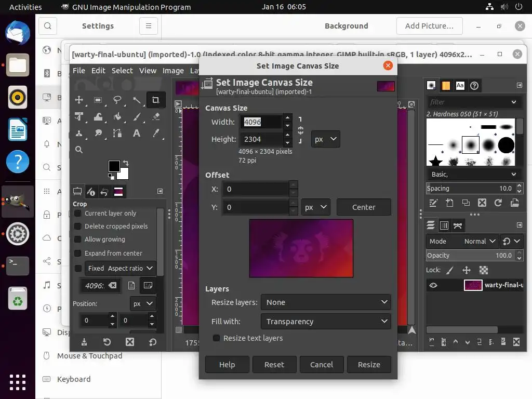Viewport: 532px width, 399px height.
Task: Select the Rectangle Select tool
Action: [98, 100]
